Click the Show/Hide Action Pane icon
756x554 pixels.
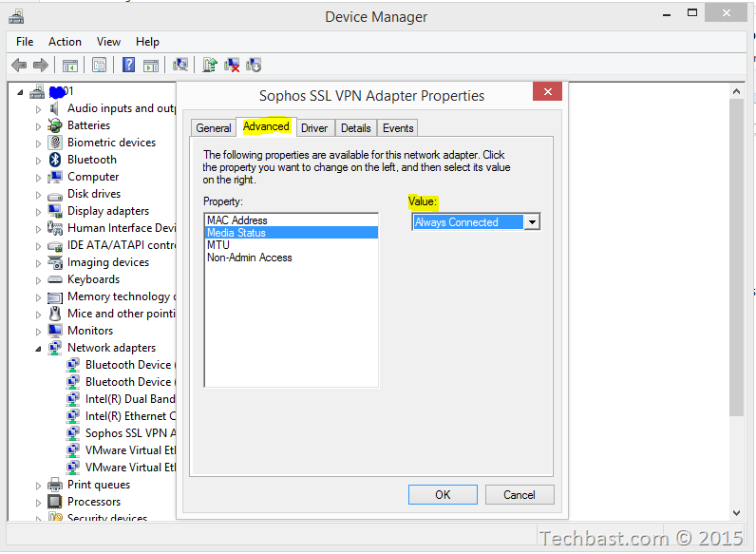151,65
